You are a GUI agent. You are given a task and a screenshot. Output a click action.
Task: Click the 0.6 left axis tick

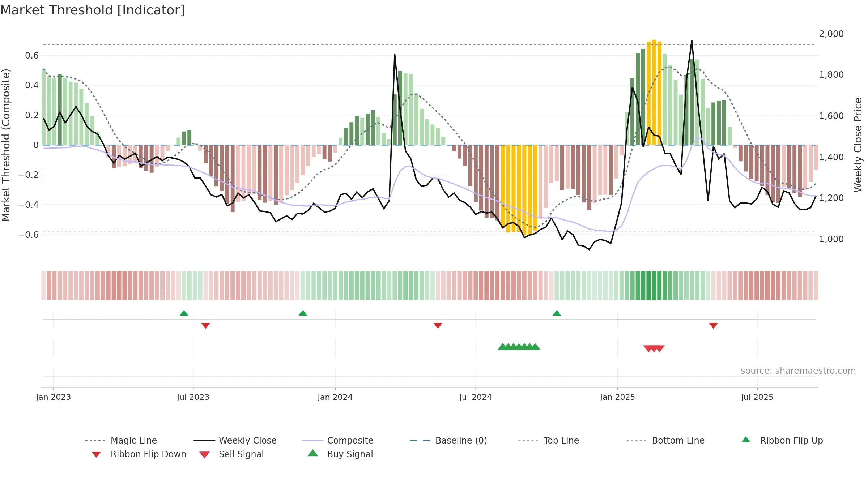point(32,56)
